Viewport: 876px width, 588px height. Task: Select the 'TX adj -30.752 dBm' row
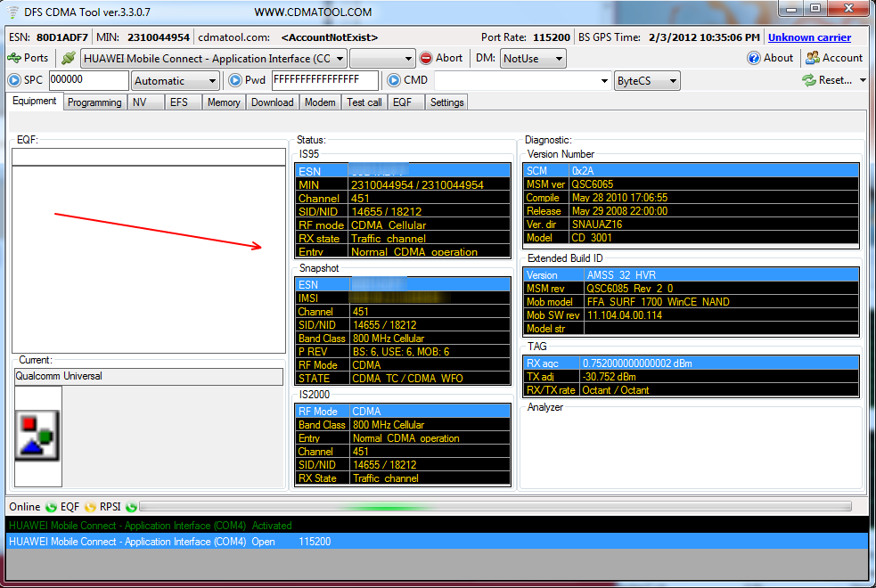click(x=691, y=377)
